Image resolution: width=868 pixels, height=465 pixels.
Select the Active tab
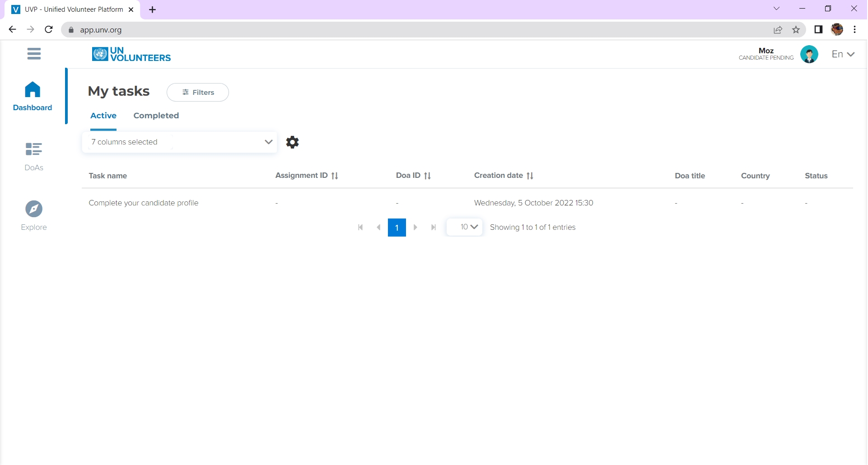tap(103, 116)
